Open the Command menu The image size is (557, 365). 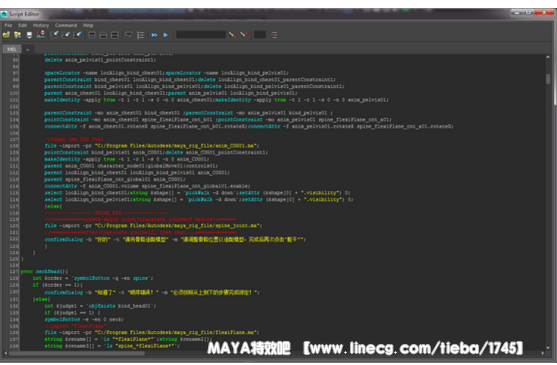(66, 25)
